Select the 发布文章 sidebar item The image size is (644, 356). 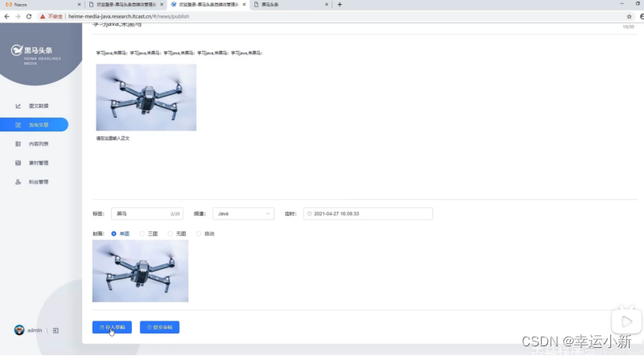click(34, 125)
